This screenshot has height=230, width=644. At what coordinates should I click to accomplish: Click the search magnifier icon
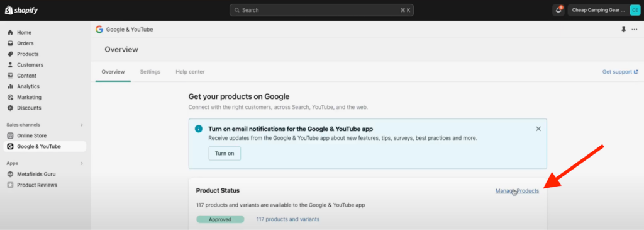[237, 10]
